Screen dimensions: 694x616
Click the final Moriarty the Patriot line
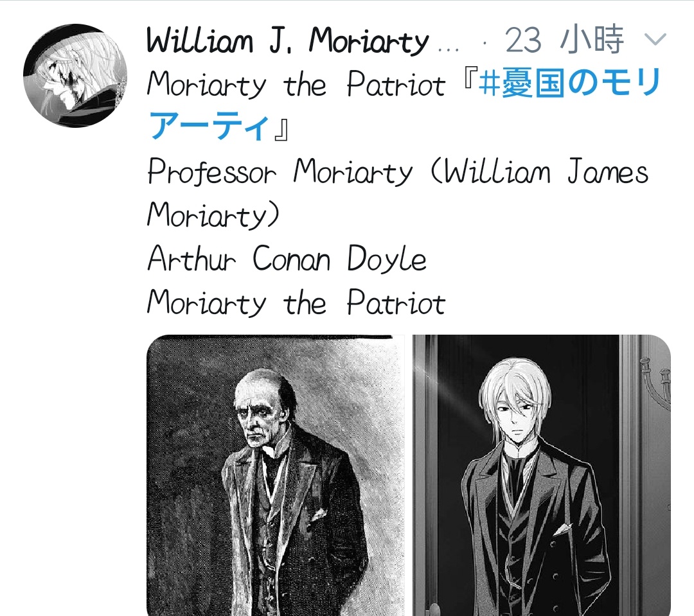(296, 303)
